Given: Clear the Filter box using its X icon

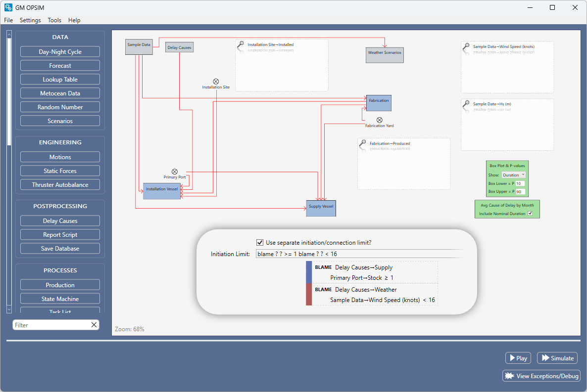Looking at the screenshot, I should click(94, 325).
